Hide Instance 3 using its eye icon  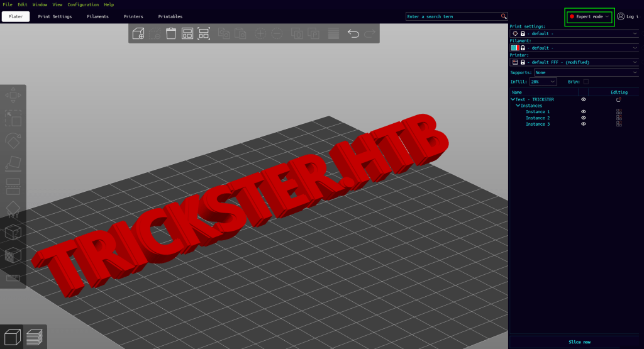point(584,124)
